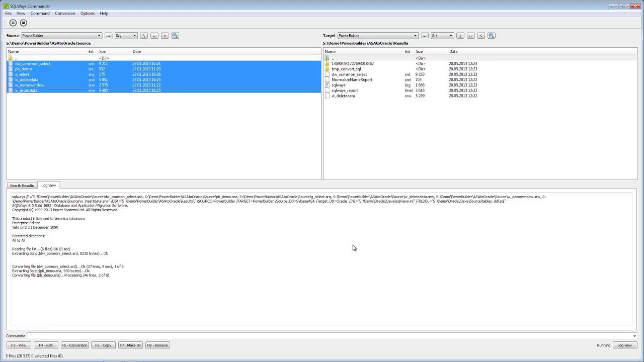Click the Source '>' sync arrow button

(x=165, y=36)
